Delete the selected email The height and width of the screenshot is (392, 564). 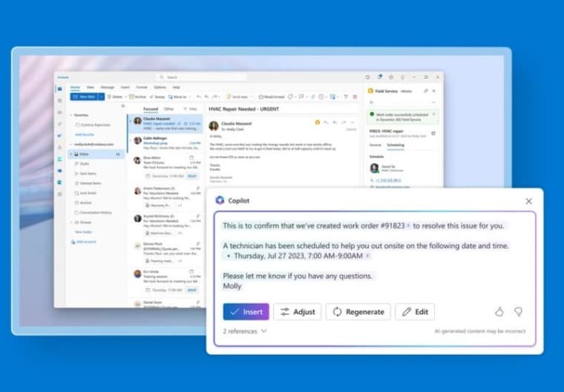115,97
